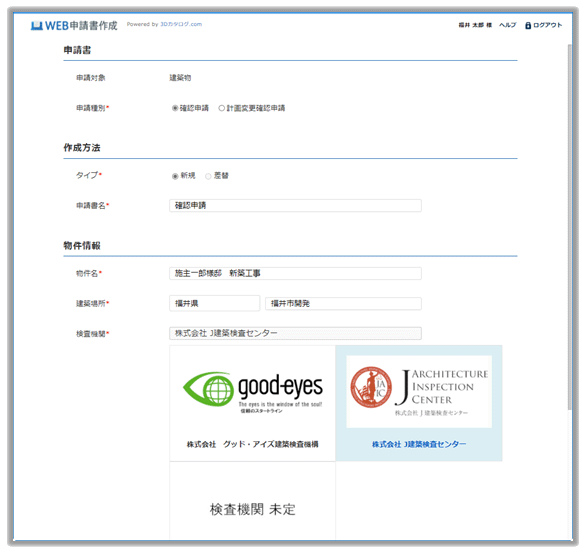Select the 新規 type radio button
Viewport: 586px width, 553px height.
coord(175,176)
